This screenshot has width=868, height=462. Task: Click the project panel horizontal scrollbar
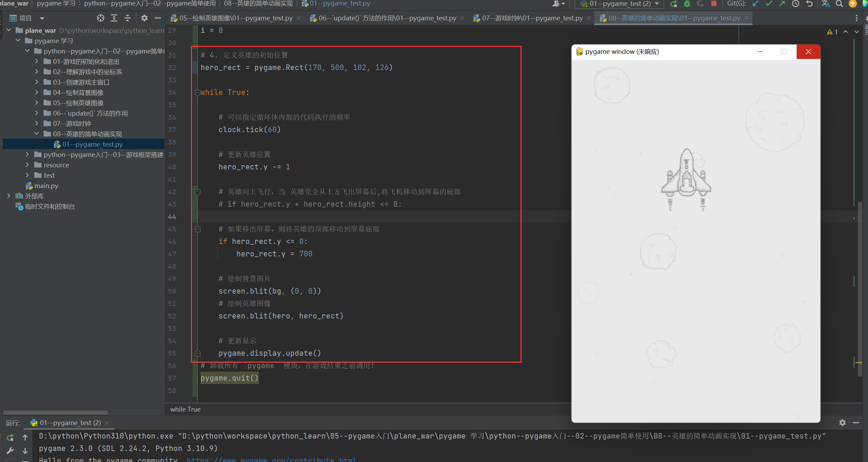pos(55,412)
